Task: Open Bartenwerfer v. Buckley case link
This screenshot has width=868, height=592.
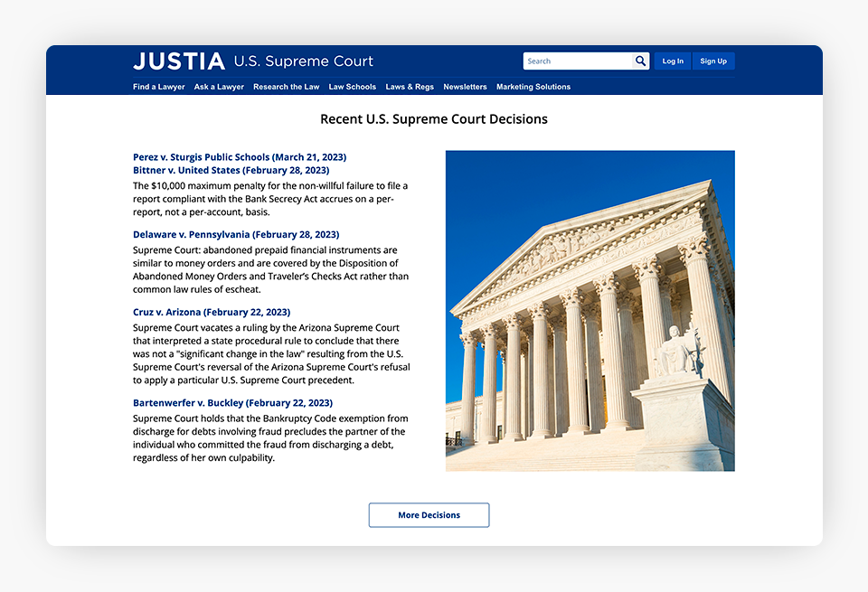Action: click(x=232, y=403)
